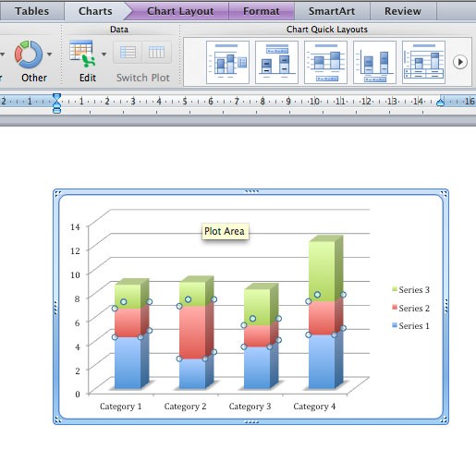Apply fourth quick layout with axis titles
This screenshot has height=450, width=476.
374,62
